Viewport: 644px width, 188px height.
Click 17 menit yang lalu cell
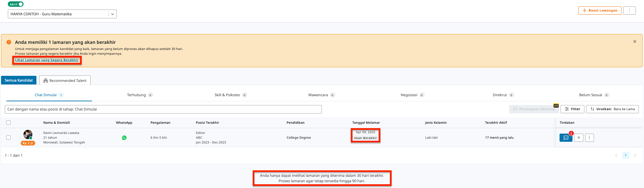tap(499, 138)
